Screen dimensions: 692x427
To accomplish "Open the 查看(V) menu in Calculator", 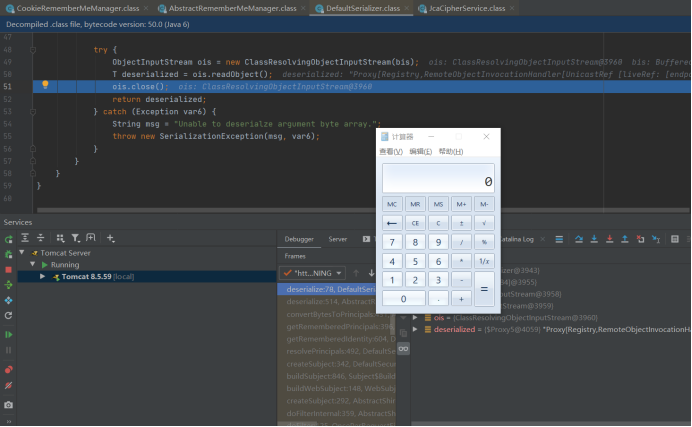I will 391,151.
